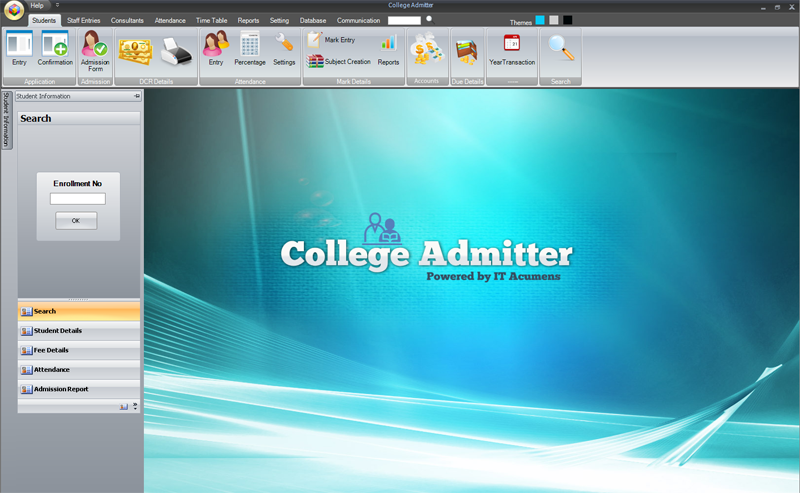This screenshot has width=800, height=493.
Task: Click the OK button under Enrollment No
Action: (76, 221)
